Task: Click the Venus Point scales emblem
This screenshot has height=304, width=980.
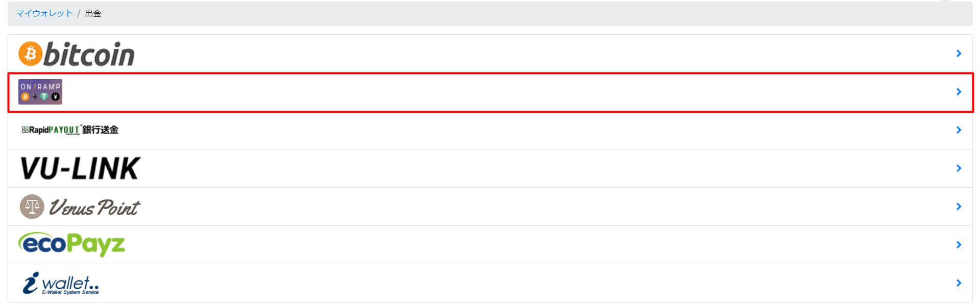Action: pos(32,207)
